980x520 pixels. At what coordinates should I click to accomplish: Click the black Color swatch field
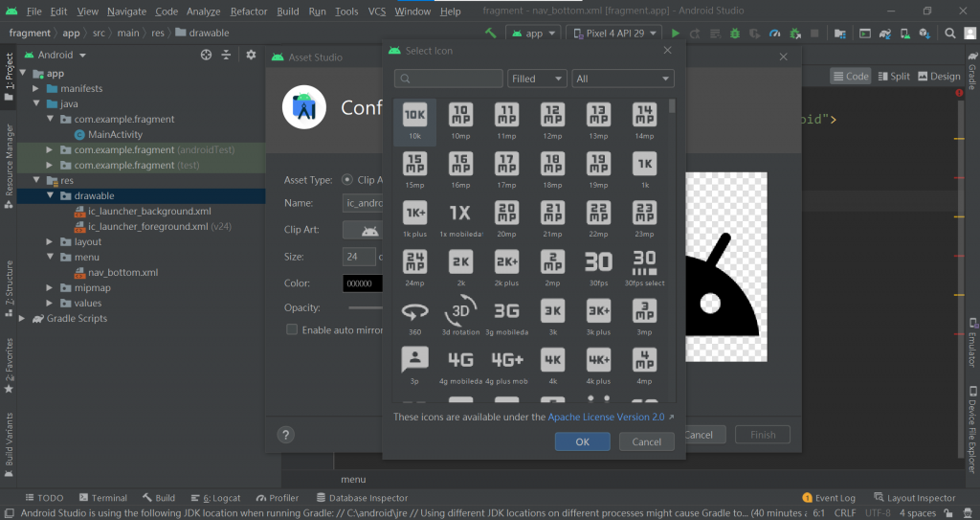pyautogui.click(x=363, y=283)
